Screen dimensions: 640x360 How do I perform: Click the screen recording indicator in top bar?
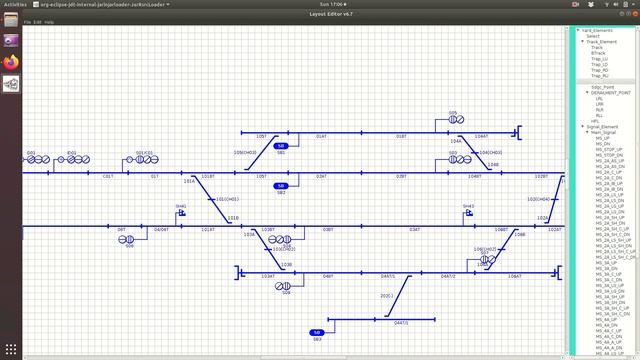pos(576,4)
